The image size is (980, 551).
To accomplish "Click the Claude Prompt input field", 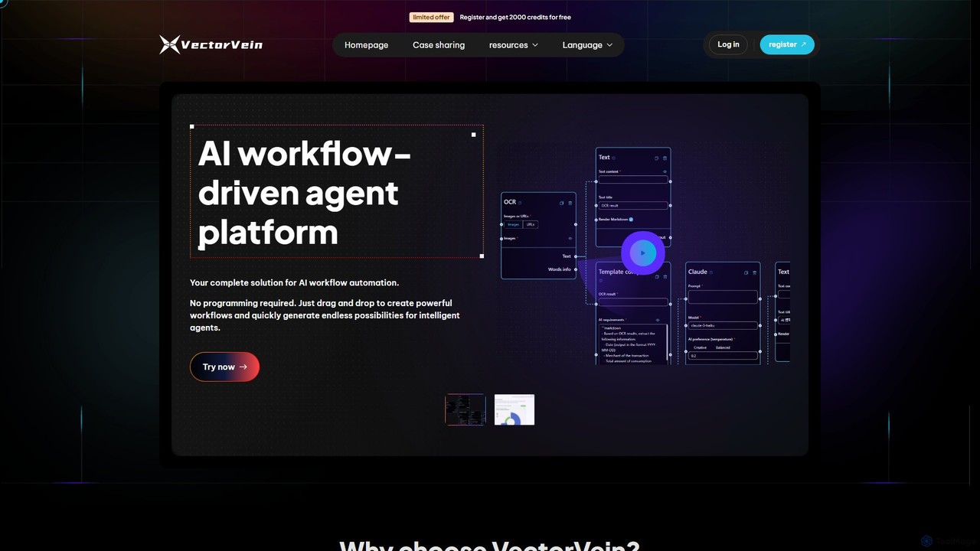I will (x=723, y=297).
